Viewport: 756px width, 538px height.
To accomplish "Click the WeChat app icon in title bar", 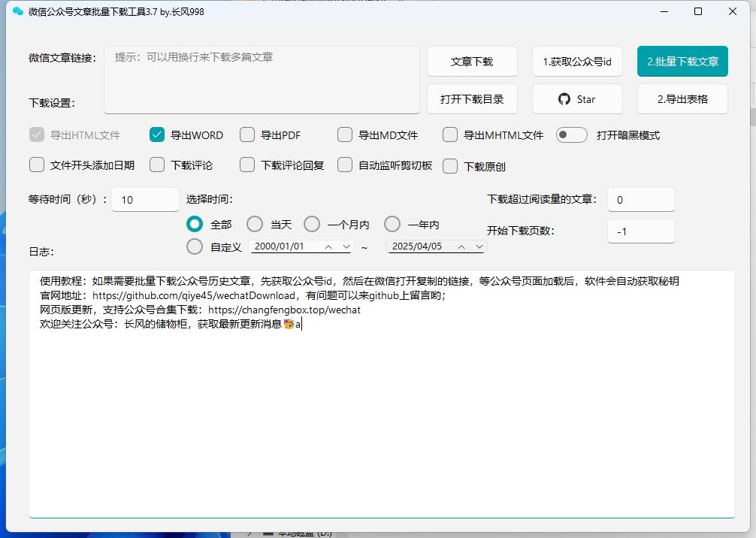I will tap(18, 11).
